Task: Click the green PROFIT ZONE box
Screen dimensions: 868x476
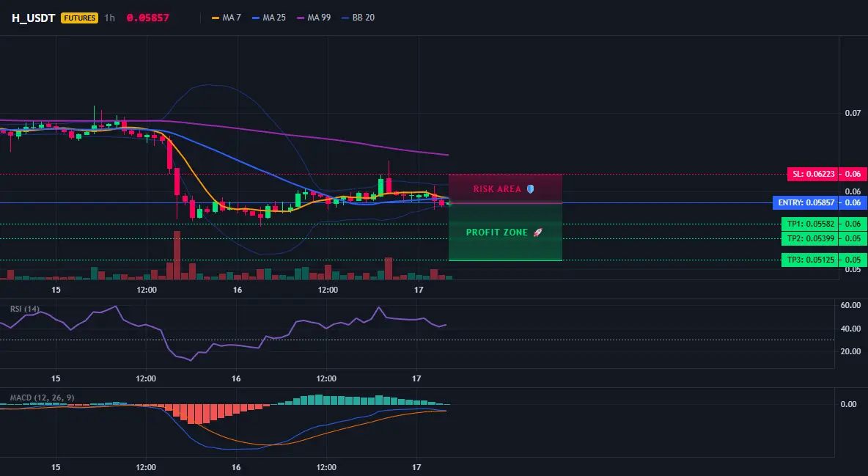Action: (505, 232)
